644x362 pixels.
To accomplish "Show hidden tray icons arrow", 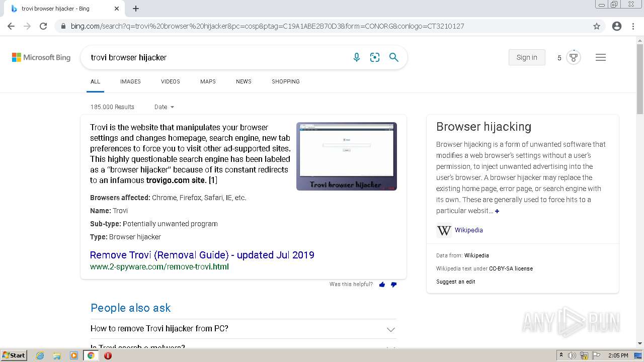I will pyautogui.click(x=561, y=355).
